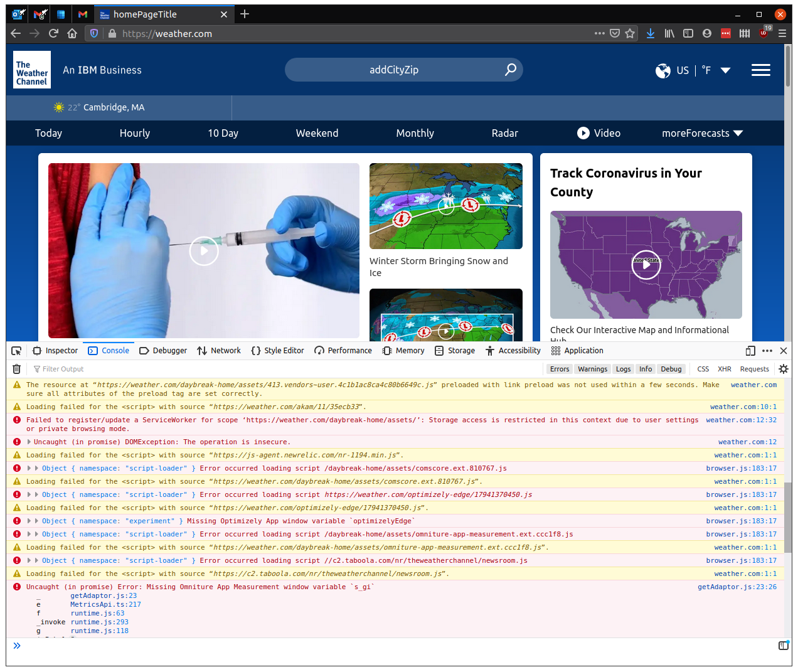Open the Downloads arrow icon
The image size is (798, 672).
pos(651,33)
